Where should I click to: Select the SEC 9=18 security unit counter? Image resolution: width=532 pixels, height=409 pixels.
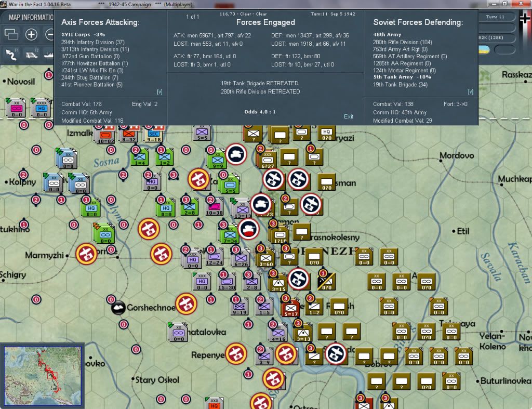(x=154, y=135)
